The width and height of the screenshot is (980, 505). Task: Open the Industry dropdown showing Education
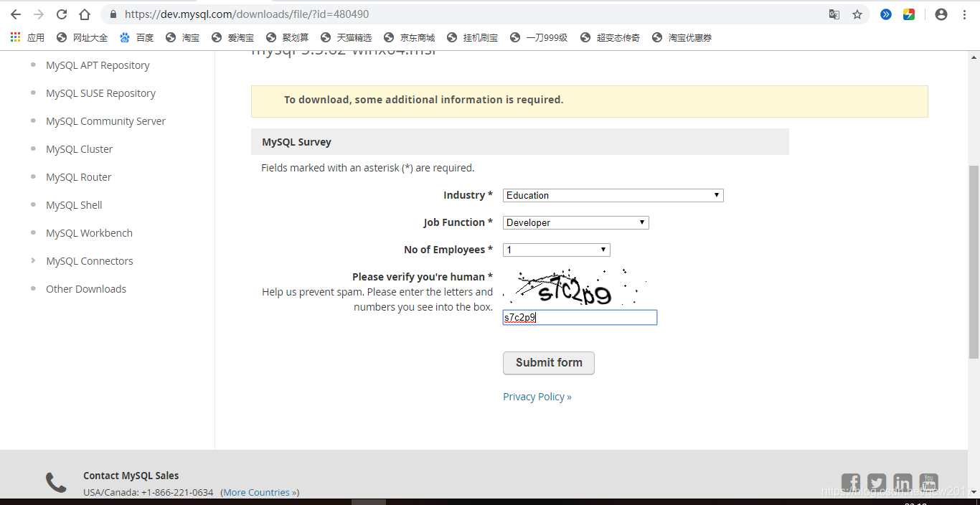(613, 195)
